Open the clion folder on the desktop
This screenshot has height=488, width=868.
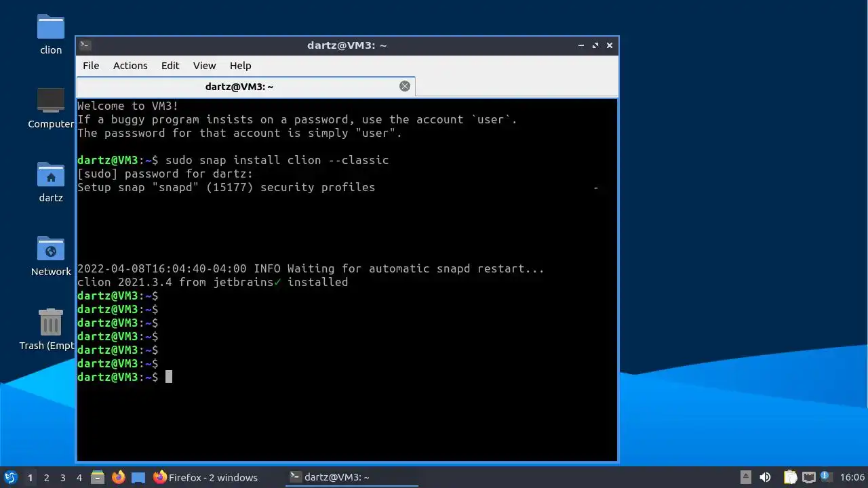[x=51, y=34]
